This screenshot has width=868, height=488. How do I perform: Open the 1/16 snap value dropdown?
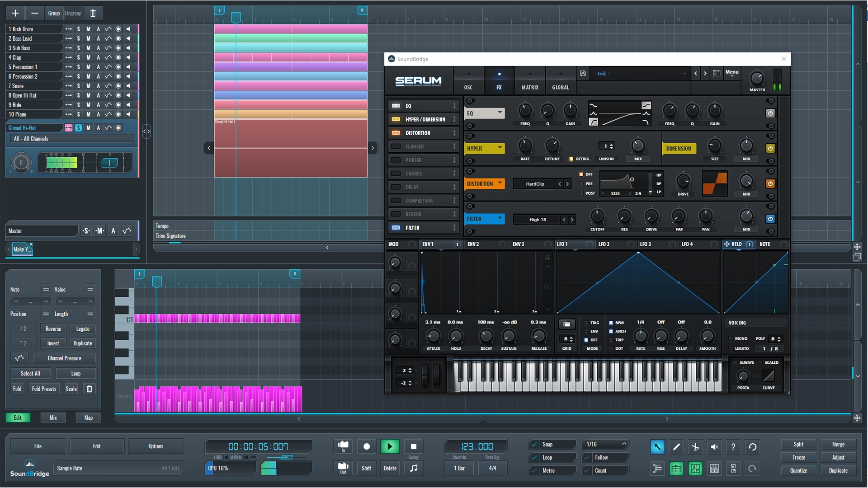click(x=606, y=444)
